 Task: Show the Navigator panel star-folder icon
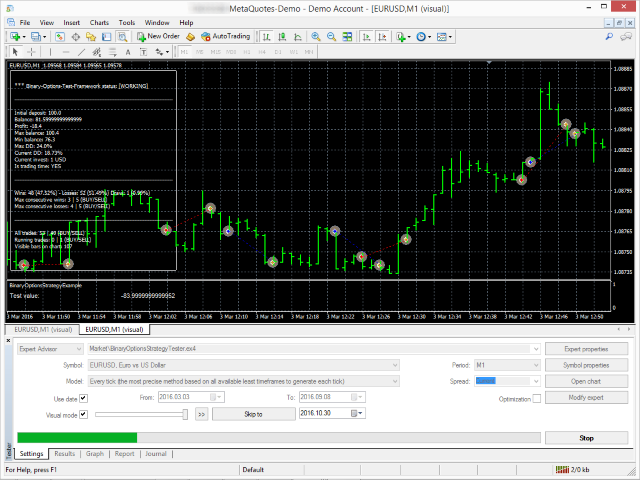point(91,37)
